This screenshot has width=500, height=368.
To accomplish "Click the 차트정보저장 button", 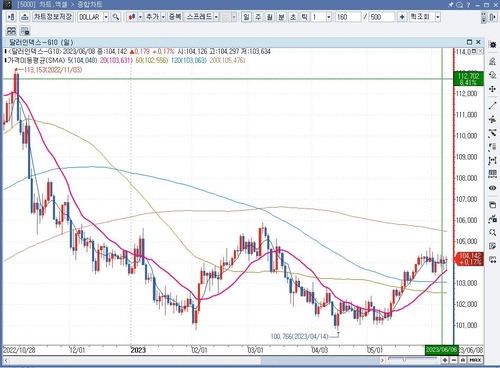I will click(x=53, y=17).
